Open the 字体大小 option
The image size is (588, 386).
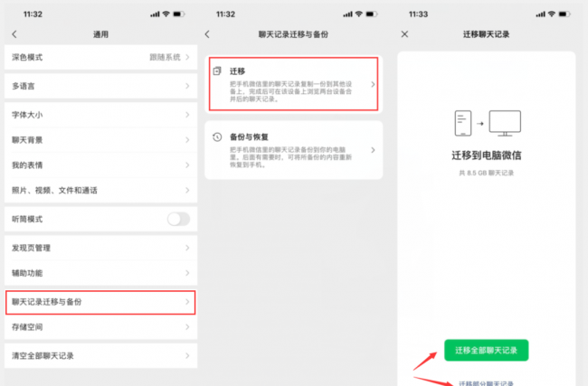click(100, 115)
